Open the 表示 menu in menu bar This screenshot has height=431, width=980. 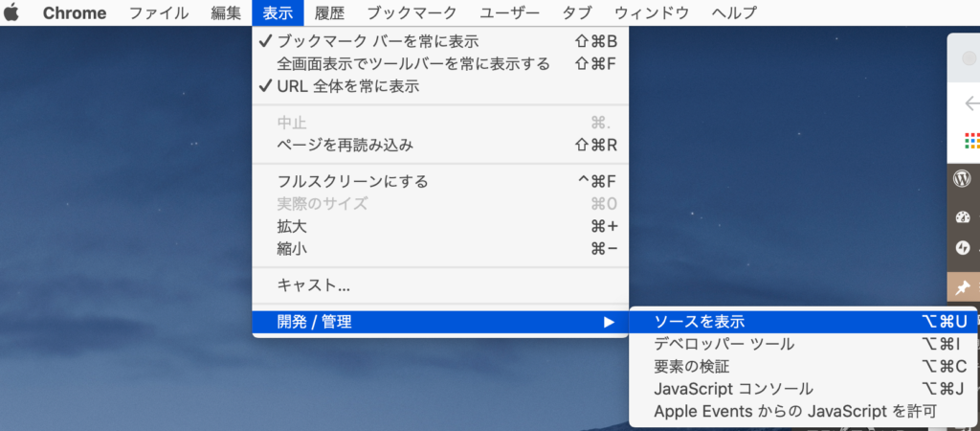coord(278,12)
